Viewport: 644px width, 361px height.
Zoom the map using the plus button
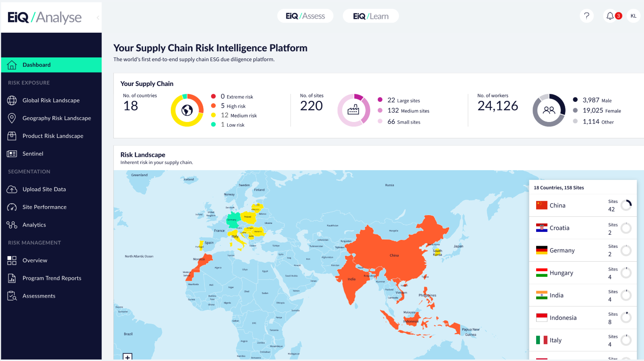[128, 357]
